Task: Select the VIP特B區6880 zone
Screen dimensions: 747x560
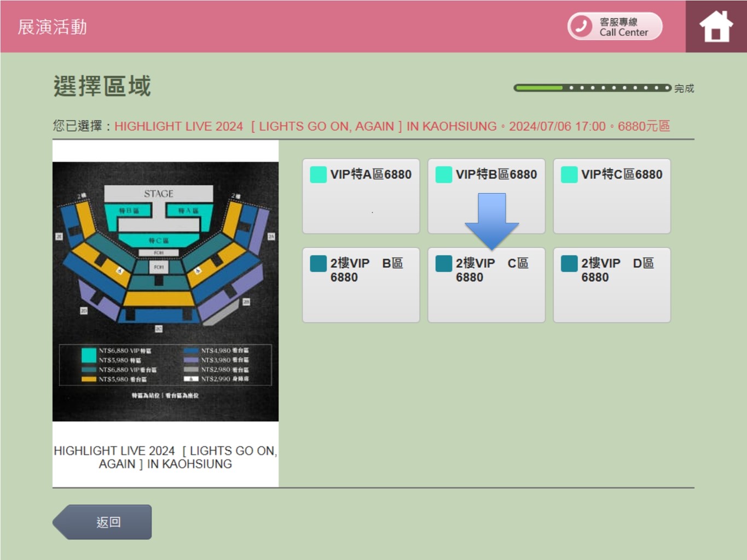Action: click(x=487, y=196)
